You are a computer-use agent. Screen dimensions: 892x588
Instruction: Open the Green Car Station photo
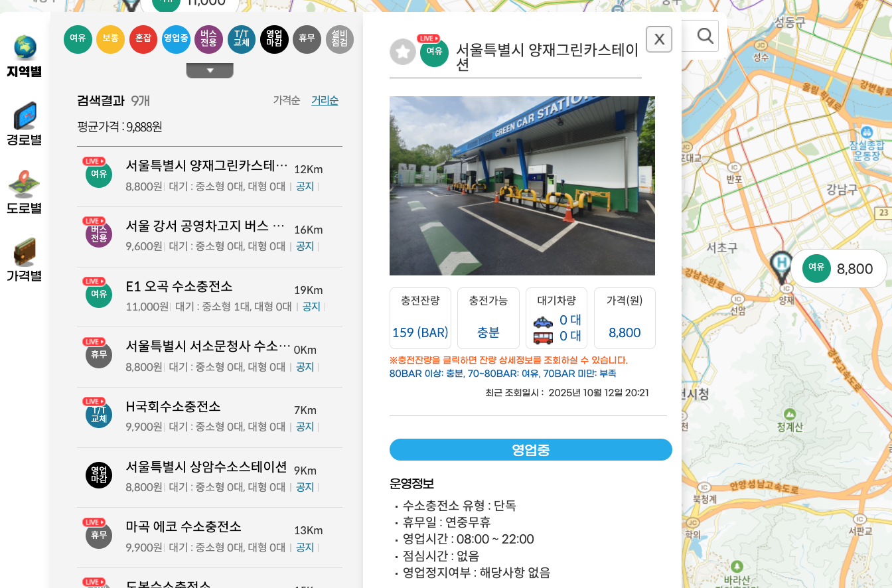(x=522, y=186)
